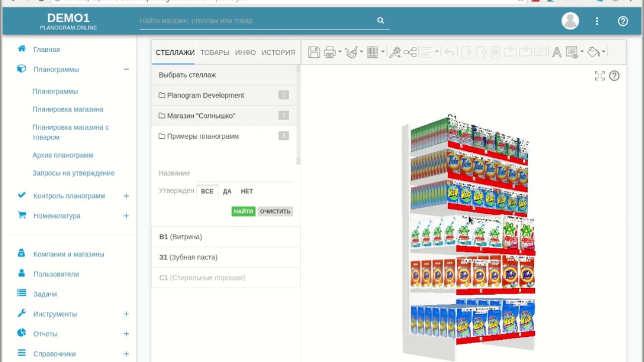644x362 pixels.
Task: Switch to ИСТОРИЯ tab
Action: (x=278, y=52)
